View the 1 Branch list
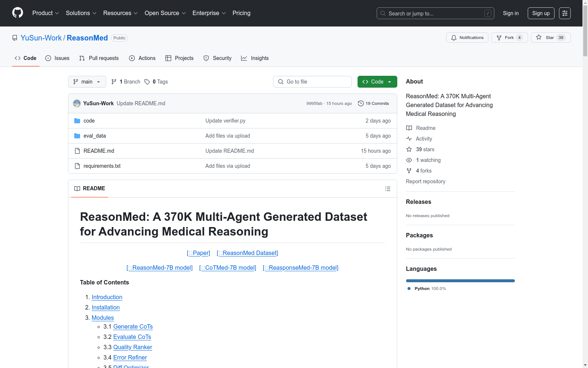This screenshot has height=368, width=588. coord(126,82)
